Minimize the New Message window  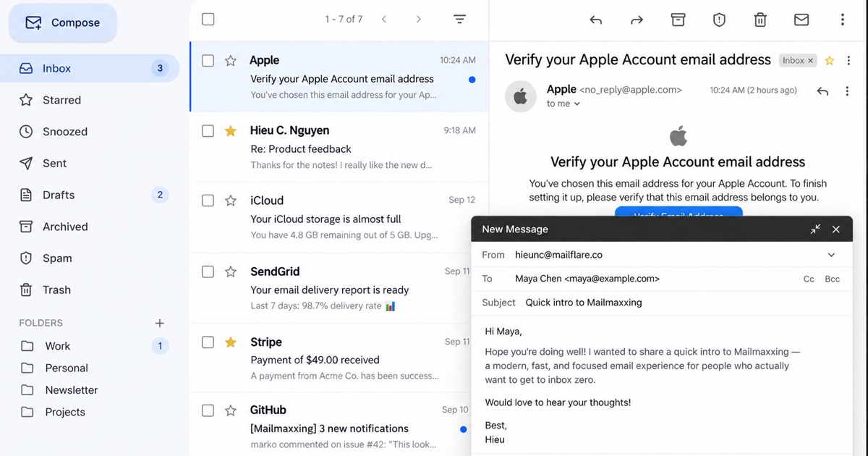[815, 229]
